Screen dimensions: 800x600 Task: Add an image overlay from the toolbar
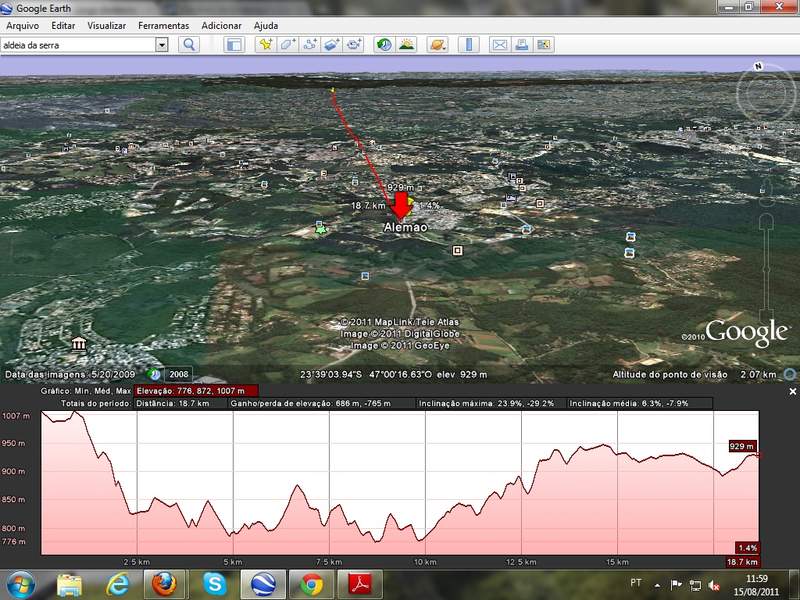click(x=332, y=44)
